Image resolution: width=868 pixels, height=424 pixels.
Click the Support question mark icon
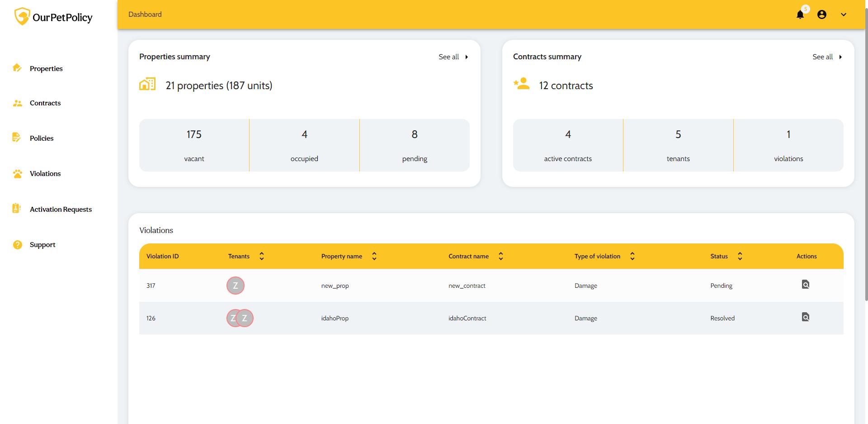[x=17, y=245]
